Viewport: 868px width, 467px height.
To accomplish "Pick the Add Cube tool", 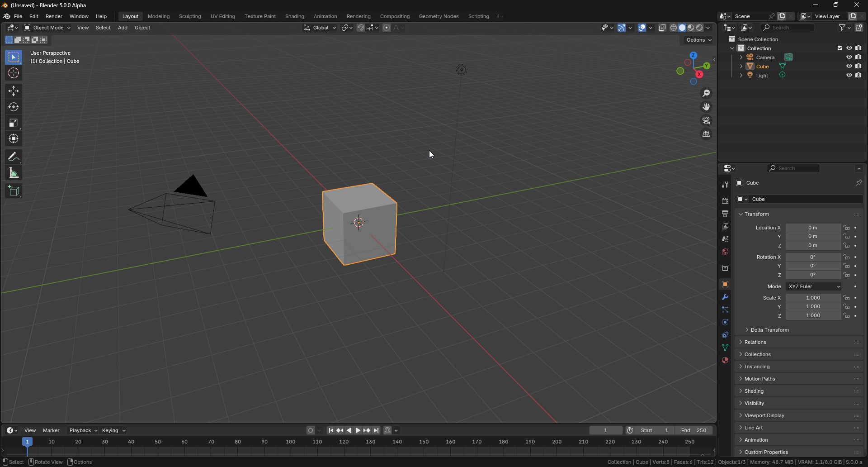I will click(x=14, y=191).
